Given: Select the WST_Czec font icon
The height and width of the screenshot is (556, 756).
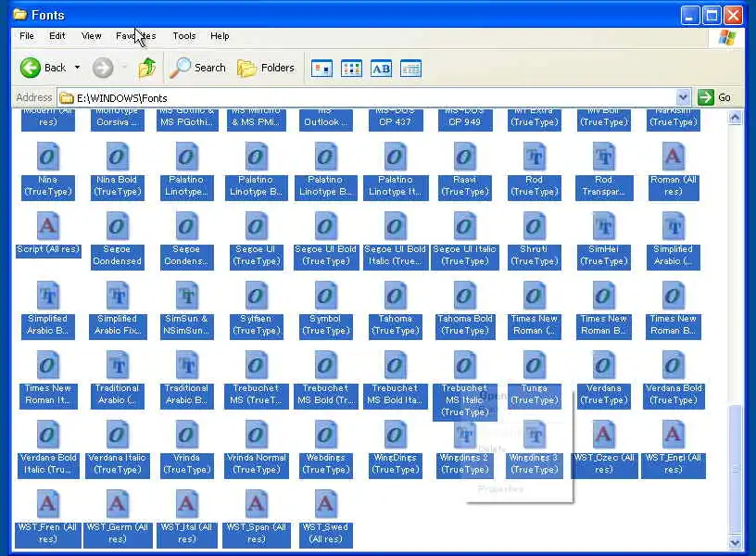Looking at the screenshot, I should tap(604, 435).
